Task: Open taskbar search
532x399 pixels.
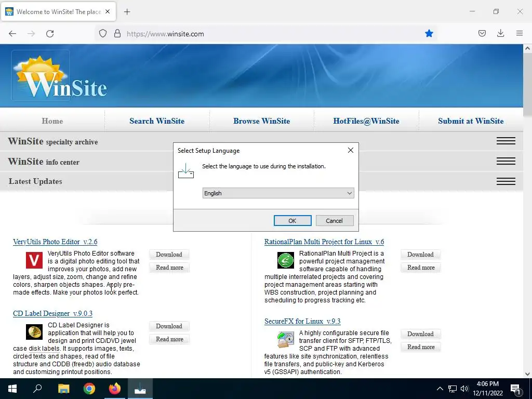Action: (37, 389)
